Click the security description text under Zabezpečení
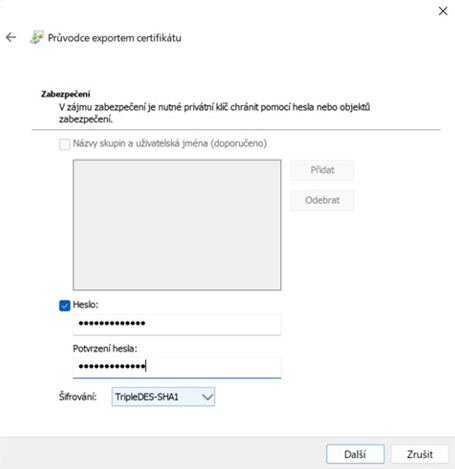Viewport: 455px width, 469px height. pos(215,113)
